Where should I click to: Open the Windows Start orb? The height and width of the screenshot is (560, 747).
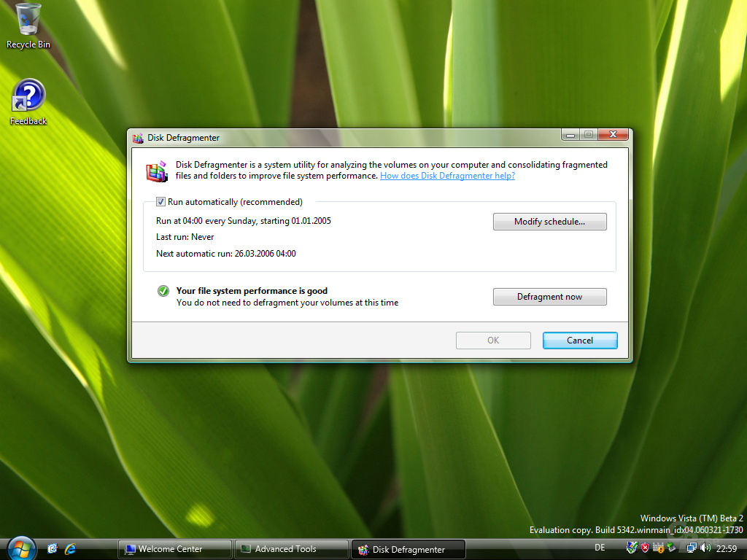(21, 548)
